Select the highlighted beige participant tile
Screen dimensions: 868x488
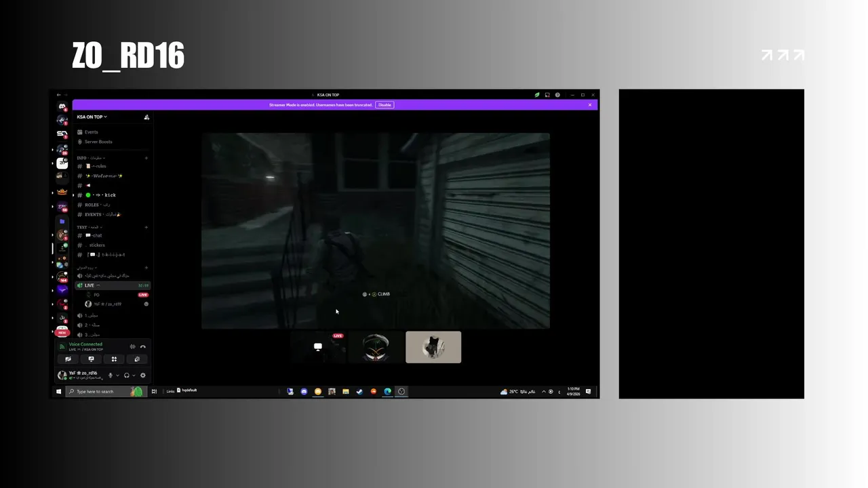(433, 347)
